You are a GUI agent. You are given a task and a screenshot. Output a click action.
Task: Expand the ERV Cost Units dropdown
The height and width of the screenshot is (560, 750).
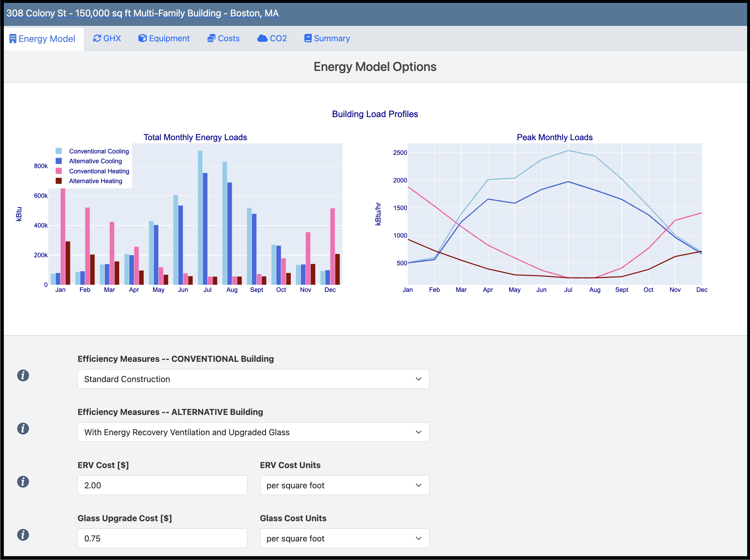coord(344,485)
